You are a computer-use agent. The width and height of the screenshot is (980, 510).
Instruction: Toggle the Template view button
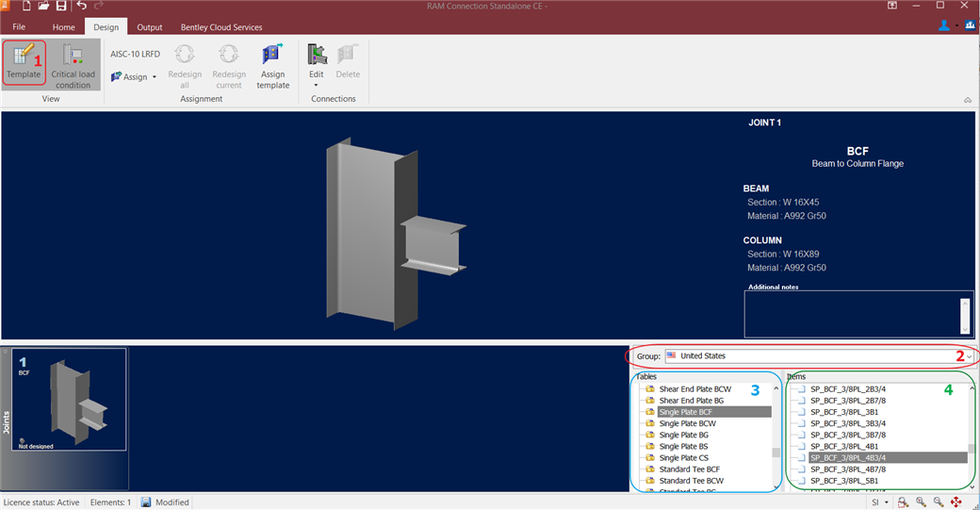(24, 62)
